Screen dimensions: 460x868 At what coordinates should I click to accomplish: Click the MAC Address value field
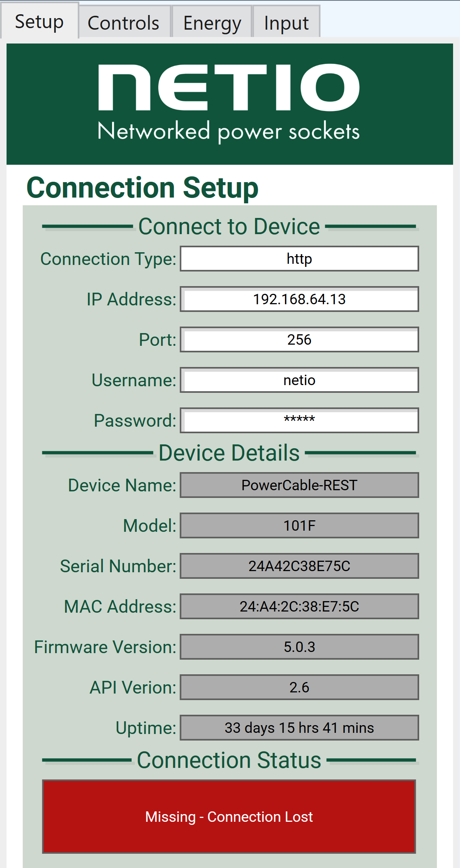tap(299, 607)
